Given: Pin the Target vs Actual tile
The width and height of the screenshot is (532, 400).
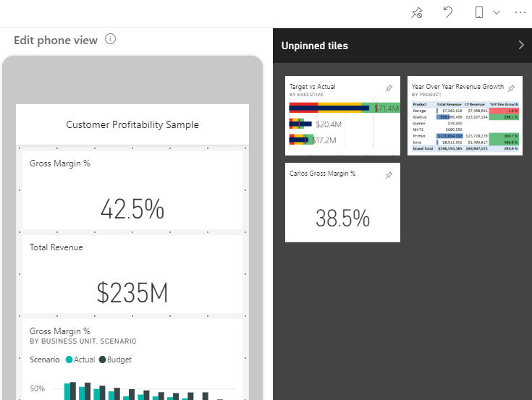Looking at the screenshot, I should tap(389, 88).
